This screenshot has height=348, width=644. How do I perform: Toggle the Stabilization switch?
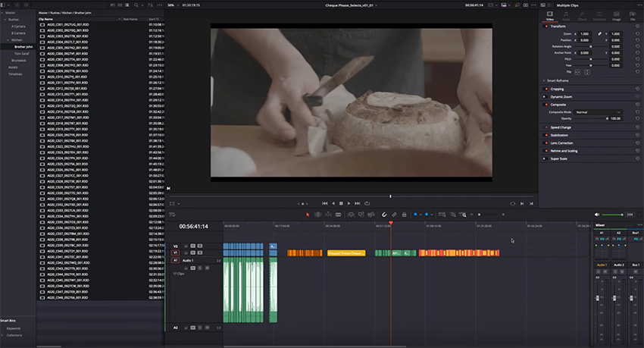[546, 135]
